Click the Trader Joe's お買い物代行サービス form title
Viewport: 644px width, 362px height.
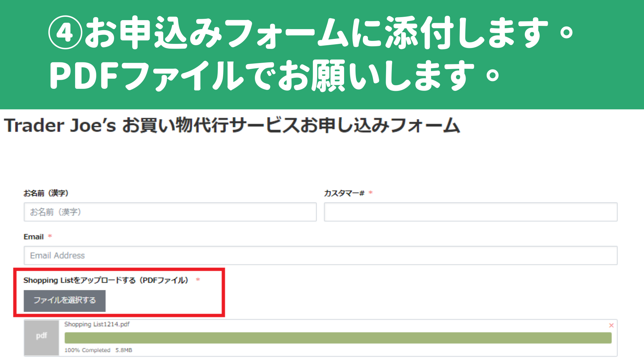(x=232, y=126)
